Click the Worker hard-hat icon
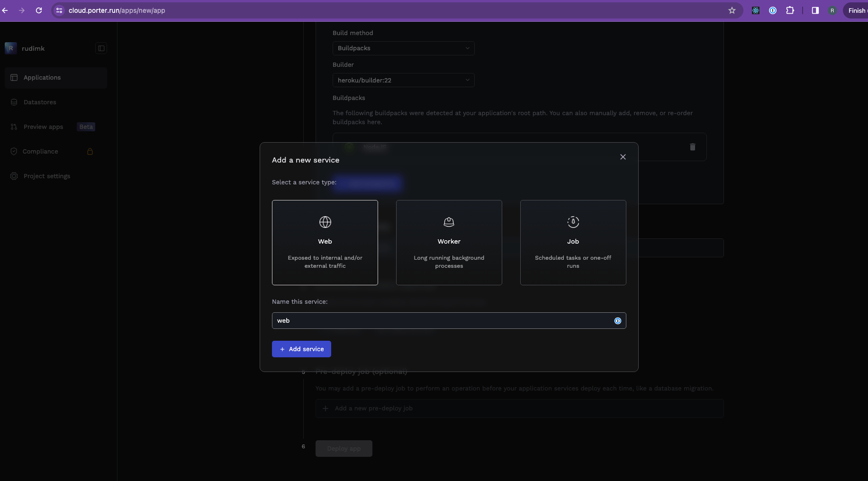The height and width of the screenshot is (481, 868). point(449,222)
